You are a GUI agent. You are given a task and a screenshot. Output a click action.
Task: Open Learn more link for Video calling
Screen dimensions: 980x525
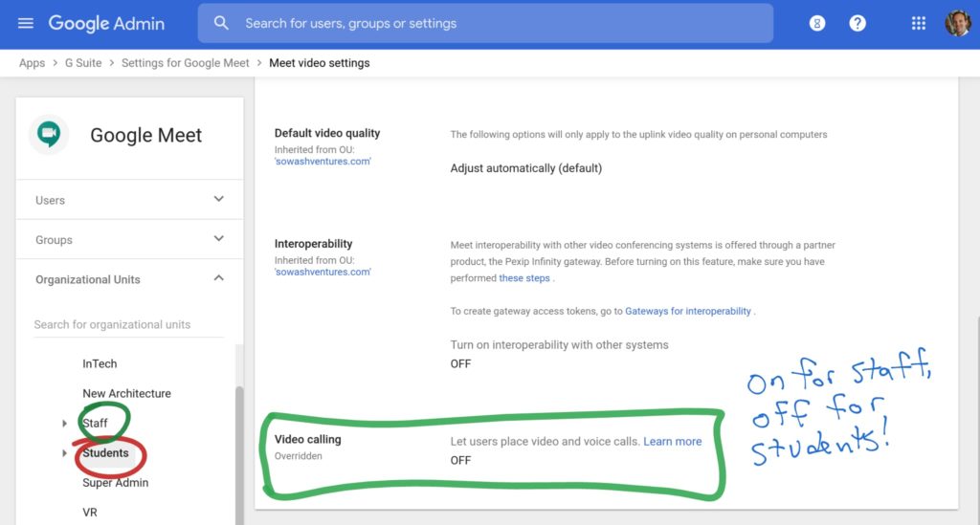pos(673,442)
